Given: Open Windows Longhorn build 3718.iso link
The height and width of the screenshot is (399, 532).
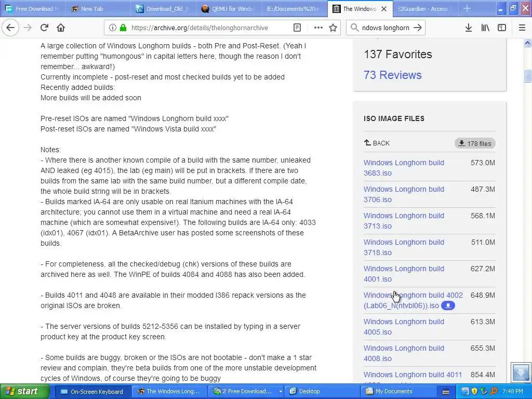Looking at the screenshot, I should (404, 247).
